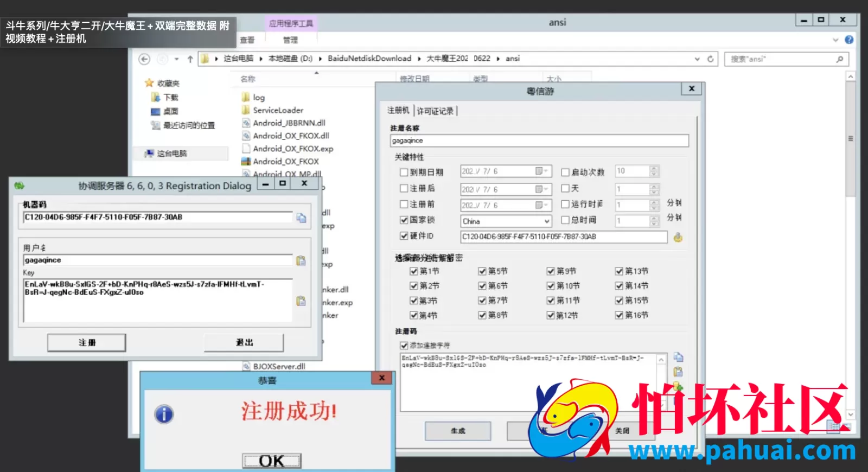The width and height of the screenshot is (868, 472).
Task: Open before-registration date picker dropdown
Action: [x=541, y=205]
